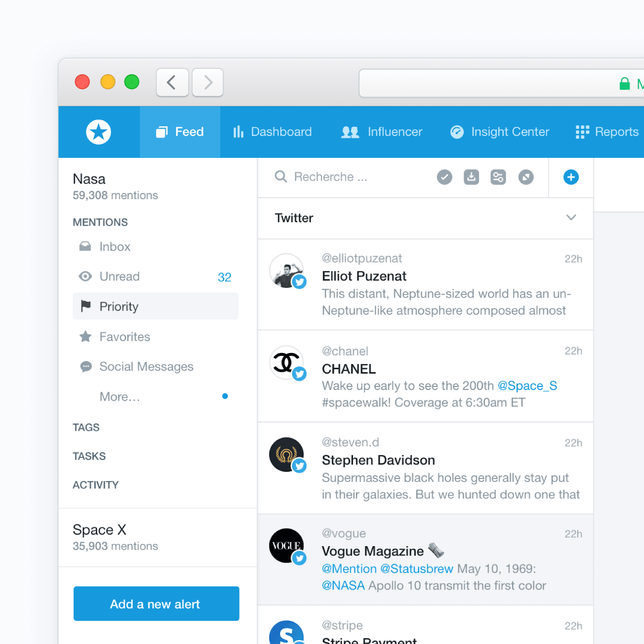This screenshot has height=644, width=644.
Task: Click the Dashboard bar chart icon
Action: [x=238, y=132]
